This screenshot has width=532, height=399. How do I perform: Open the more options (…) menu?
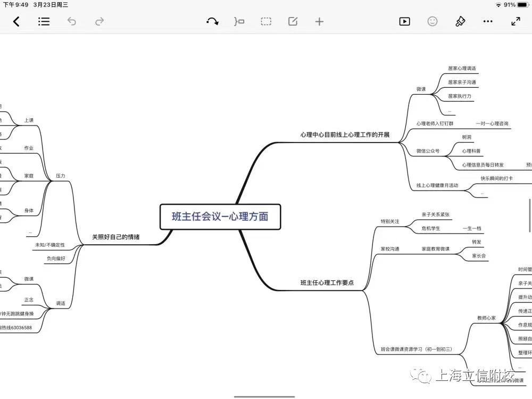(x=488, y=21)
